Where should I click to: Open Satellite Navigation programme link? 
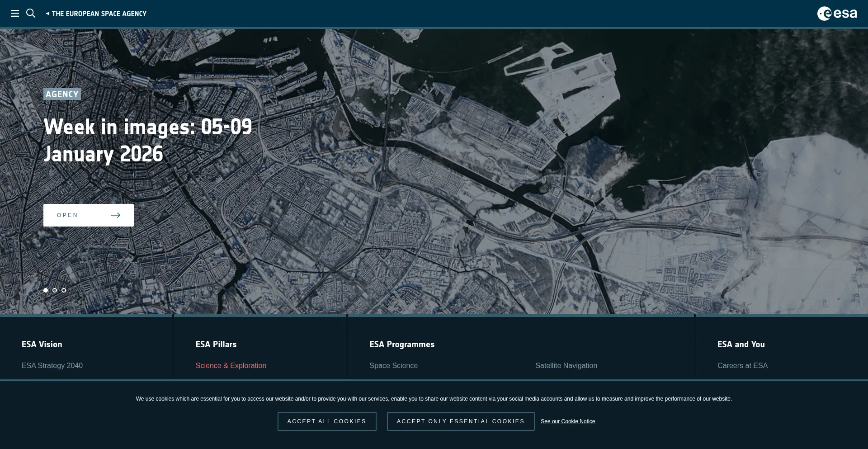566,365
